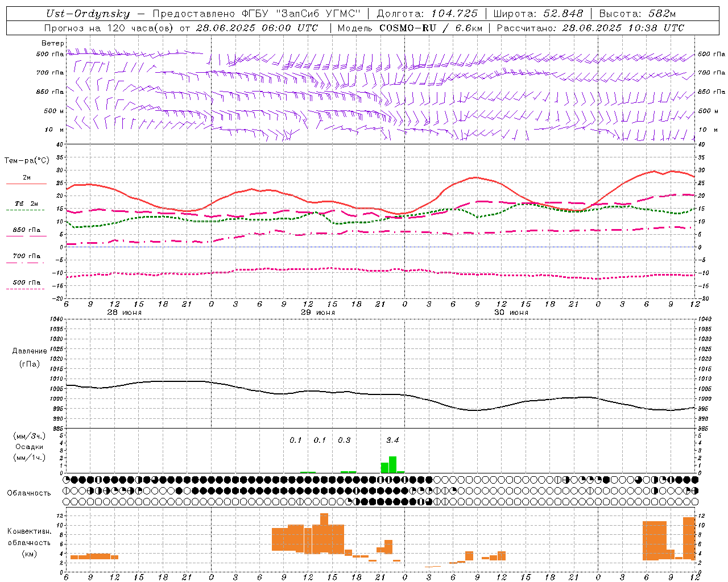The height and width of the screenshot is (582, 728).
Task: Click the Td 2м dew point legend entry
Action: pyautogui.click(x=26, y=203)
